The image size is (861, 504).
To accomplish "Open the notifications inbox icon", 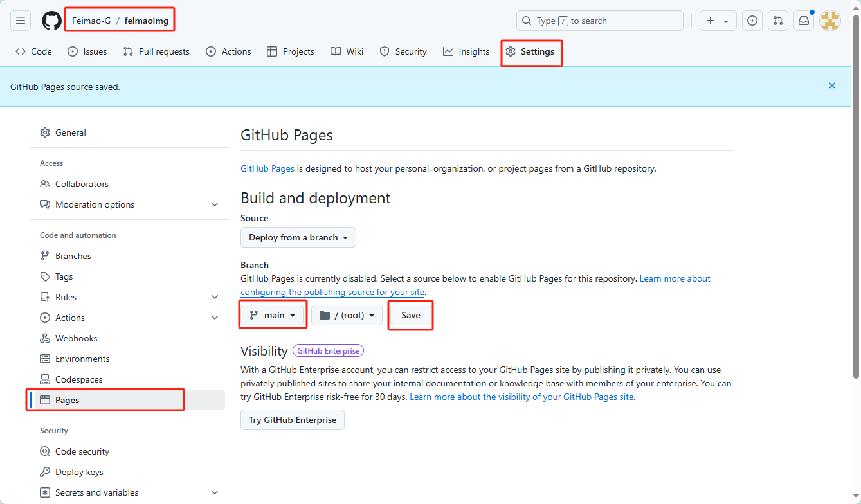I will click(x=804, y=21).
